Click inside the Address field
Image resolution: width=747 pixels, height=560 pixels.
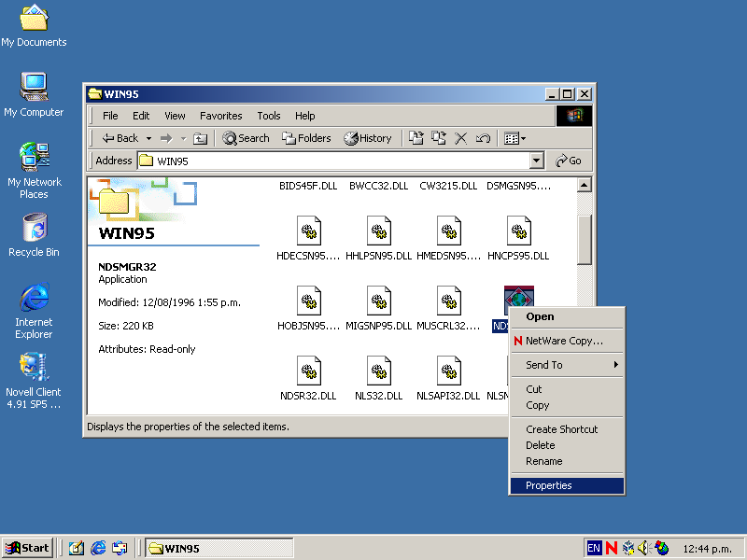click(333, 161)
